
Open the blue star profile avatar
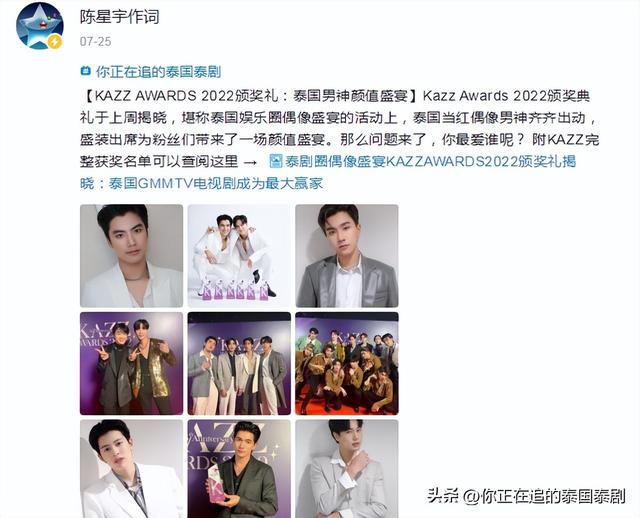pyautogui.click(x=40, y=25)
